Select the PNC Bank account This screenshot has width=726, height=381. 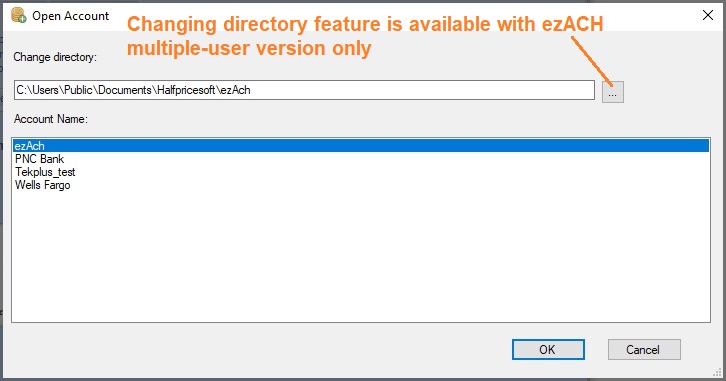click(39, 159)
